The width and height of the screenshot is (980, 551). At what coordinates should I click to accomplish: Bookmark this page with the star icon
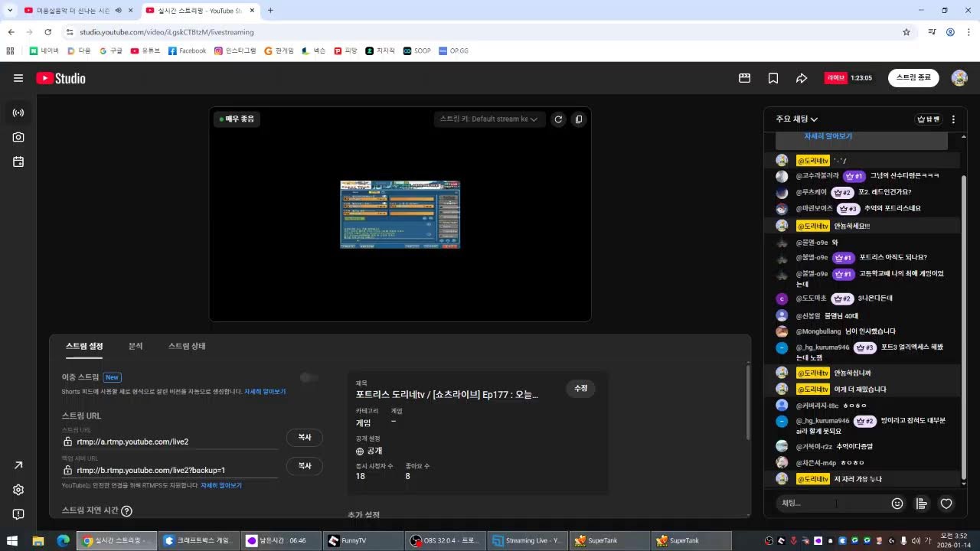[906, 32]
